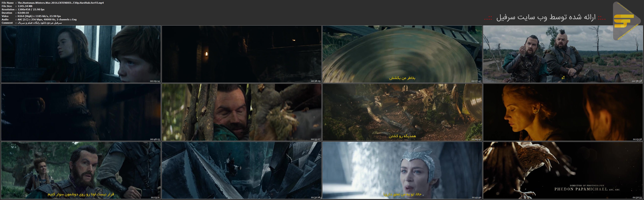Open the golden raven credits thumbnail
Viewport: 644px width, 200px height.
click(x=563, y=170)
